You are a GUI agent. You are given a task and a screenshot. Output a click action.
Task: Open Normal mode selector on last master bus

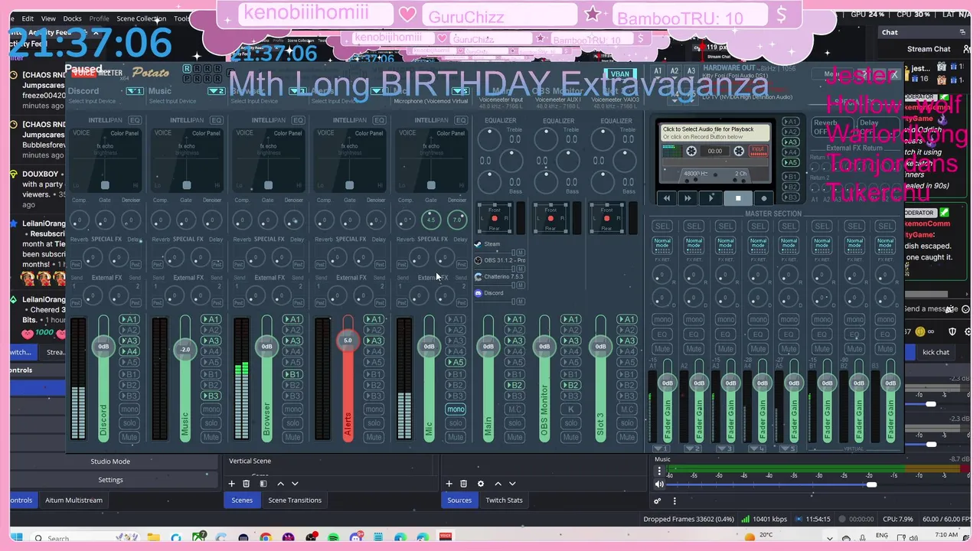click(x=886, y=244)
